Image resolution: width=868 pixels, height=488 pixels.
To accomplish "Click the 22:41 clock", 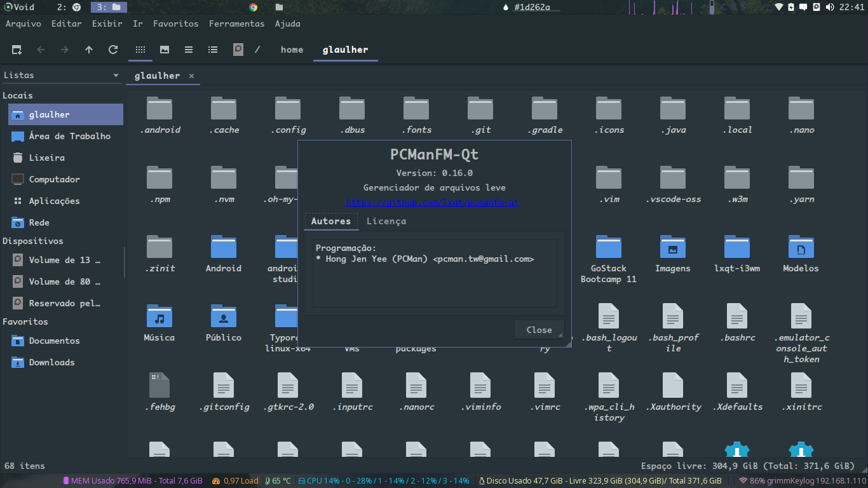I will (x=851, y=7).
